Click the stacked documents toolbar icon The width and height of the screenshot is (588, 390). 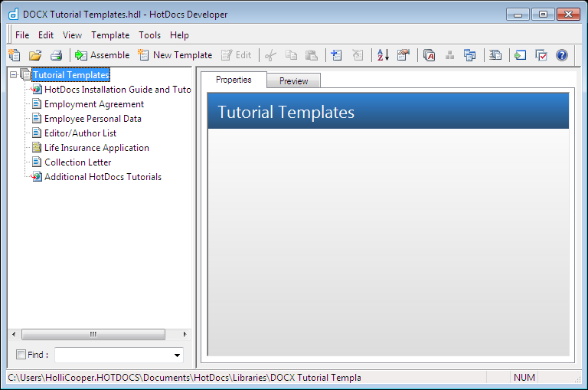pyautogui.click(x=495, y=55)
